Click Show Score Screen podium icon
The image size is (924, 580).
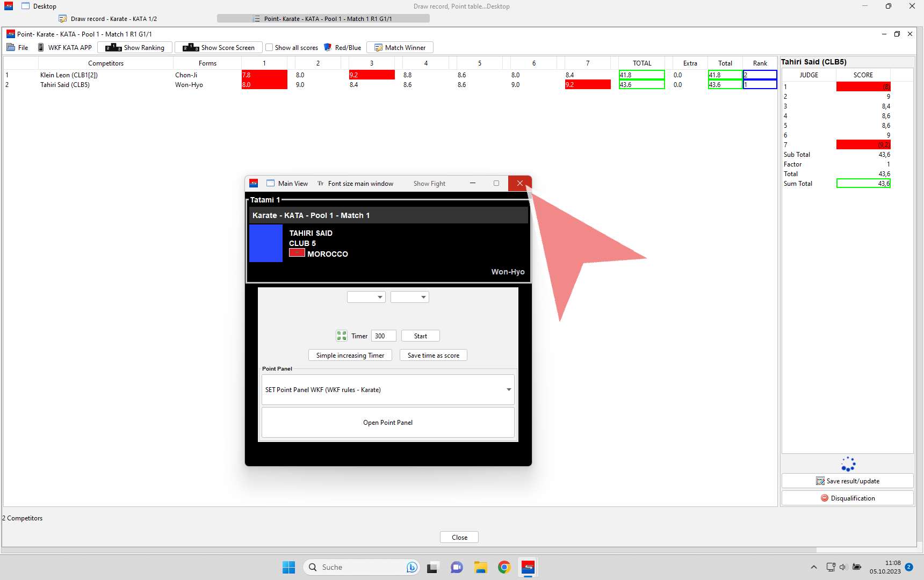(x=191, y=48)
